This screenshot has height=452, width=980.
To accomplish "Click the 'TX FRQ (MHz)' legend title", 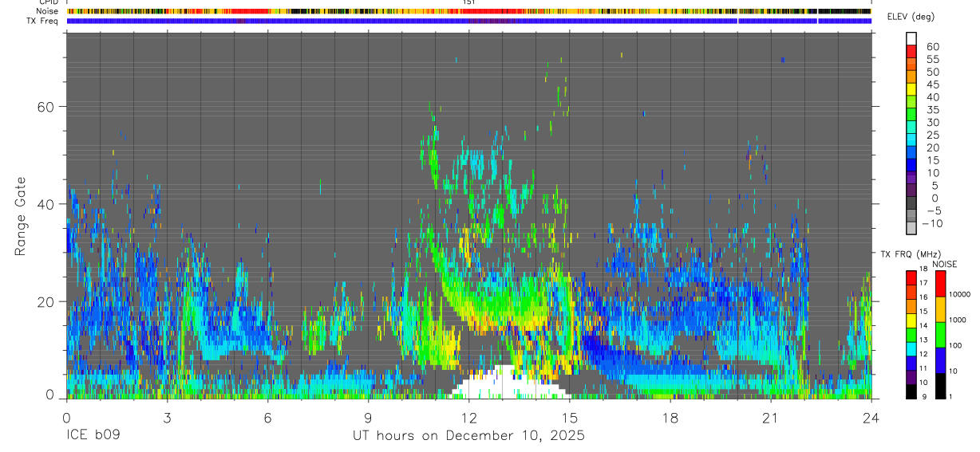I will pyautogui.click(x=911, y=254).
